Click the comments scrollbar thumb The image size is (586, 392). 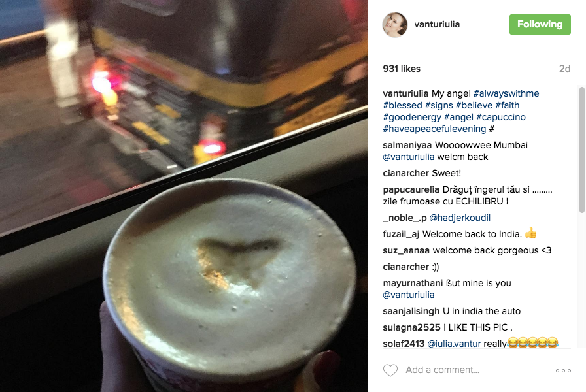pos(581,150)
